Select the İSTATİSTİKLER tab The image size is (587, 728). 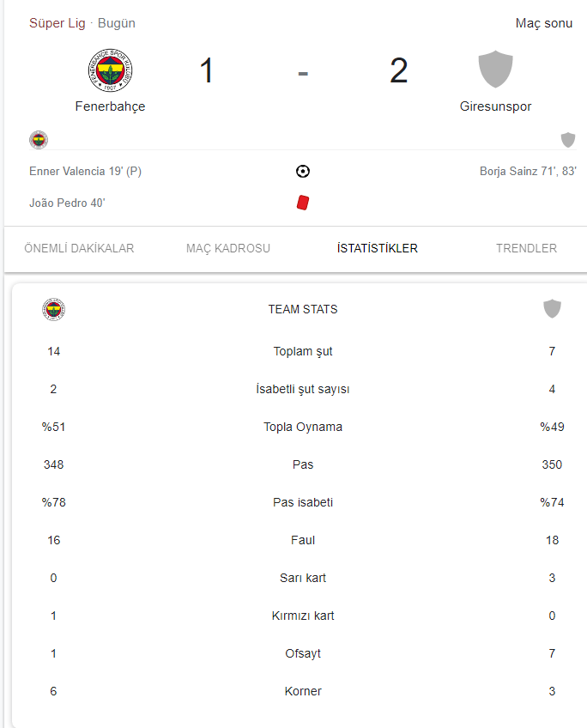point(378,248)
